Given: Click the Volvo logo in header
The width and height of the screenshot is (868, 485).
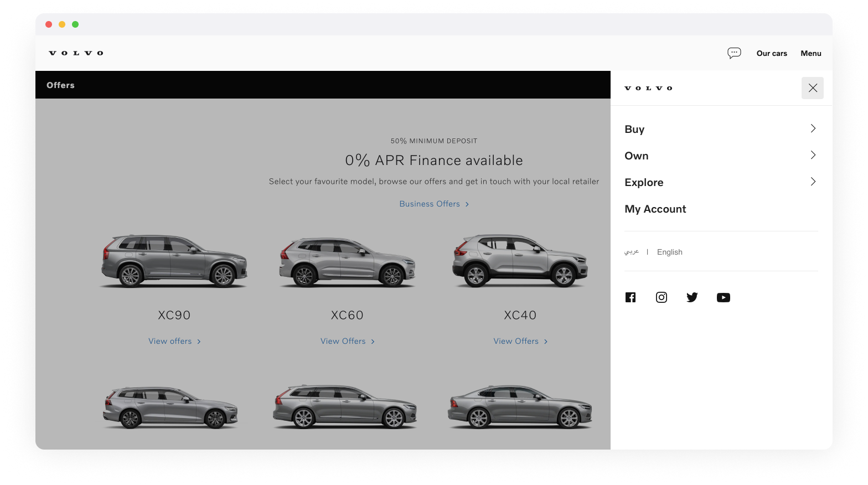Looking at the screenshot, I should pyautogui.click(x=76, y=53).
